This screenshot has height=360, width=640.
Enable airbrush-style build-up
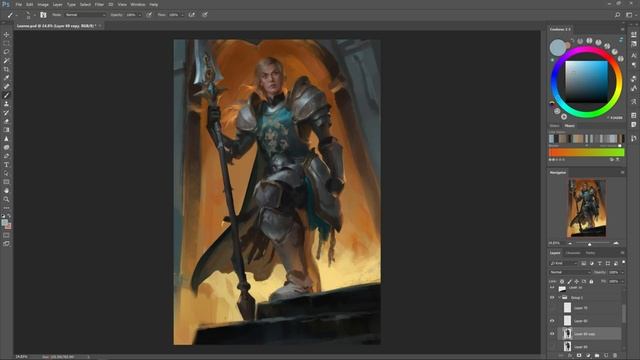point(191,15)
